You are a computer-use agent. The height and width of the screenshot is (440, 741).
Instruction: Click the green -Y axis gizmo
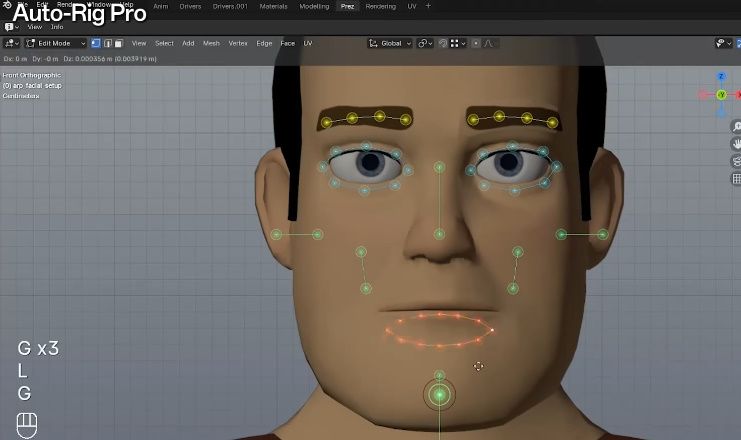pos(721,94)
